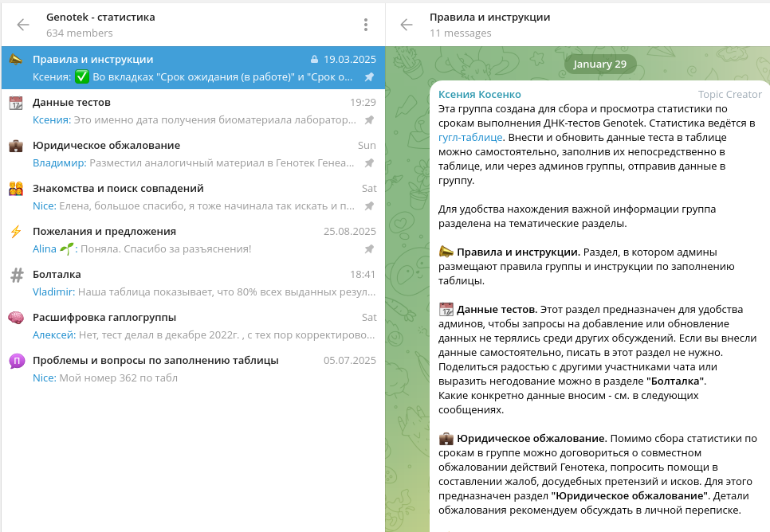Click 05.07.2025 date on Проблемы и вопросы row
770x532 pixels.
[350, 360]
